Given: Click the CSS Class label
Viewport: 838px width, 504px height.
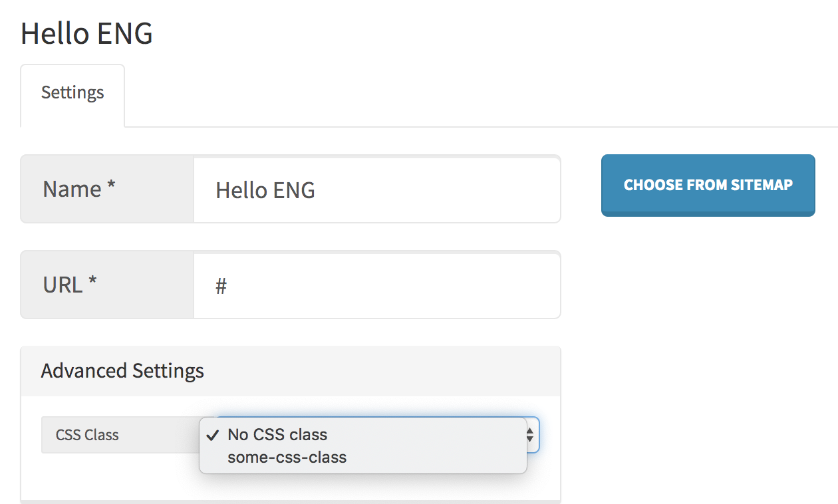Looking at the screenshot, I should [86, 435].
